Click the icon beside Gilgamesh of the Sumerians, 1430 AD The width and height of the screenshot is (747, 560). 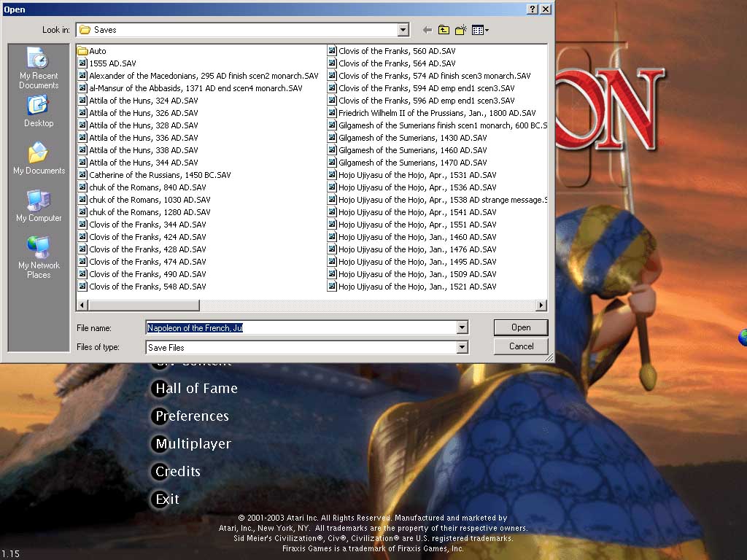(332, 138)
